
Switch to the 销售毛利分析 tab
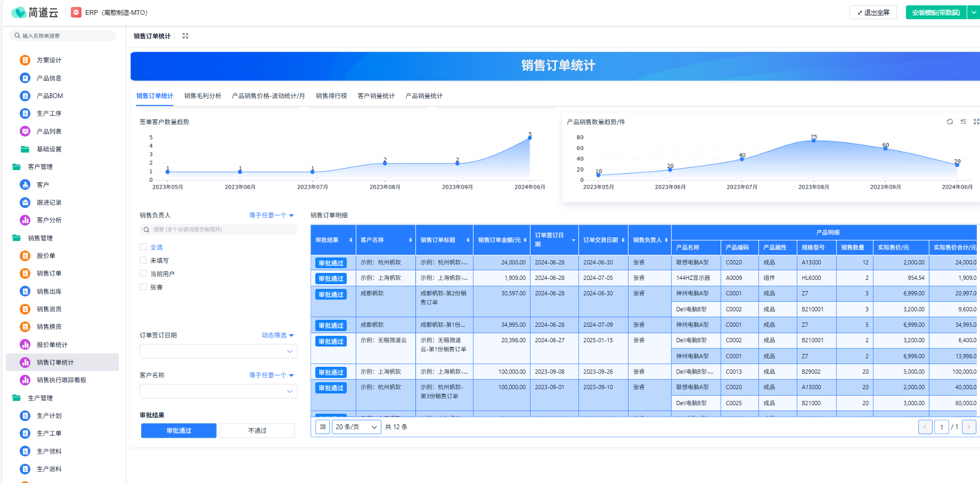[x=202, y=96]
